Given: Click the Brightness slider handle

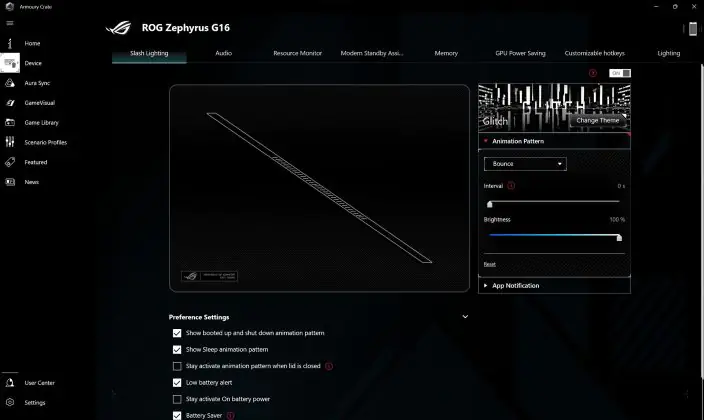Looking at the screenshot, I should tap(619, 238).
